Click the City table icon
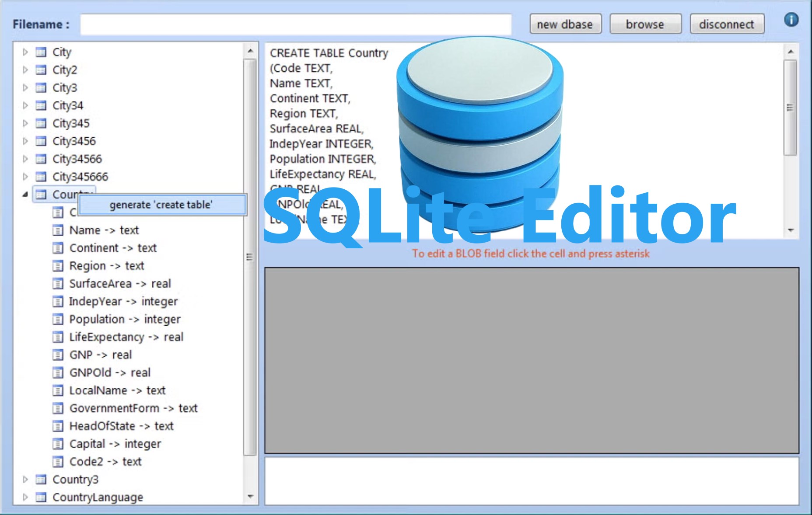This screenshot has height=515, width=812. click(x=41, y=52)
